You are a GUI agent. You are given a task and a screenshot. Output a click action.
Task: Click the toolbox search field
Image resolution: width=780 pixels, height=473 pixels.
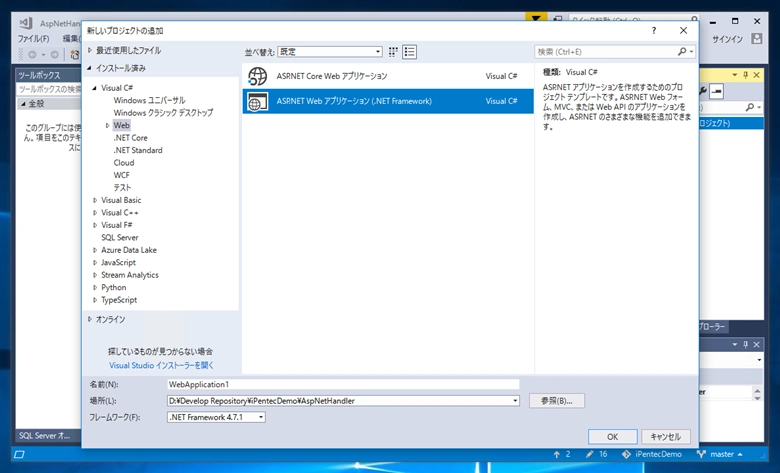49,89
